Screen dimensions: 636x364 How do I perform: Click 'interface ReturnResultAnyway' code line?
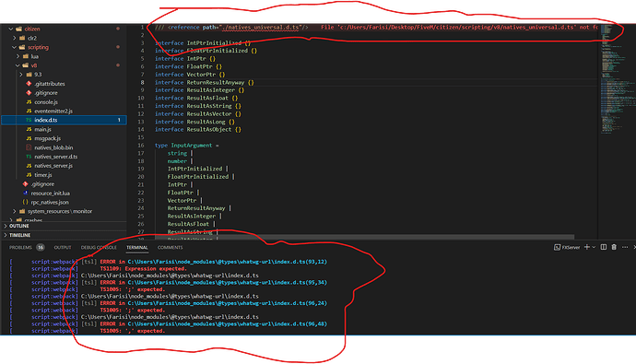click(x=204, y=82)
